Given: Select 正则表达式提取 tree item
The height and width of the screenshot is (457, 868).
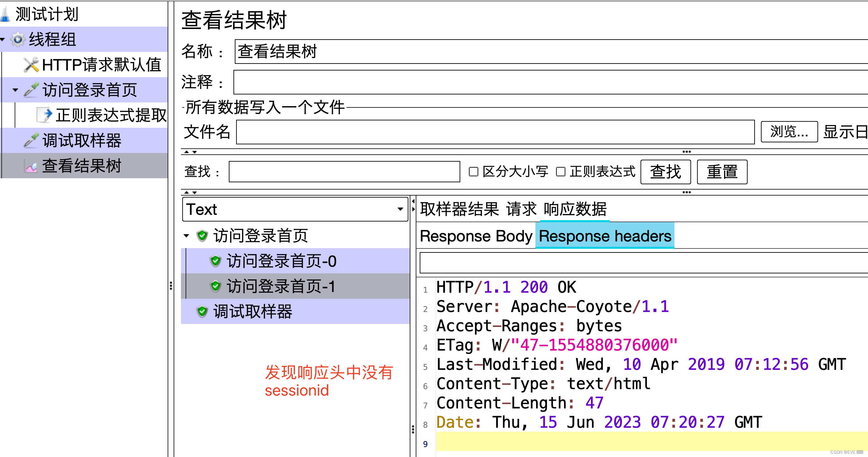Looking at the screenshot, I should [x=111, y=115].
